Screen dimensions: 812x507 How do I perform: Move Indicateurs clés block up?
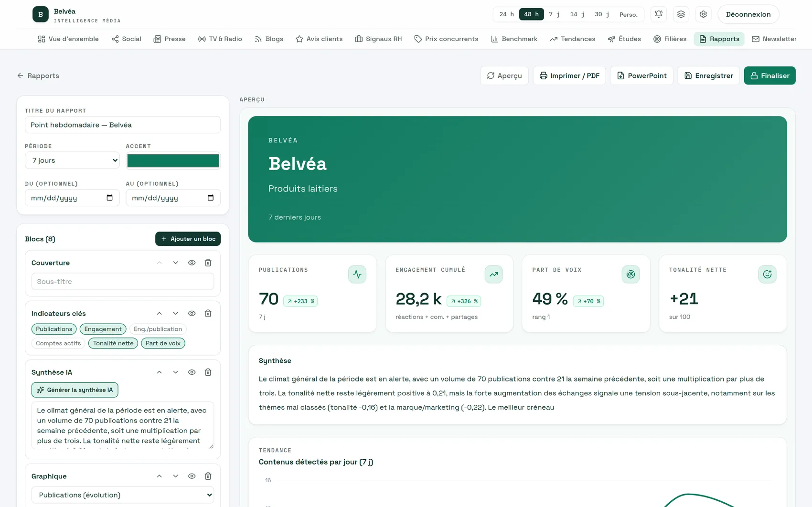tap(160, 313)
